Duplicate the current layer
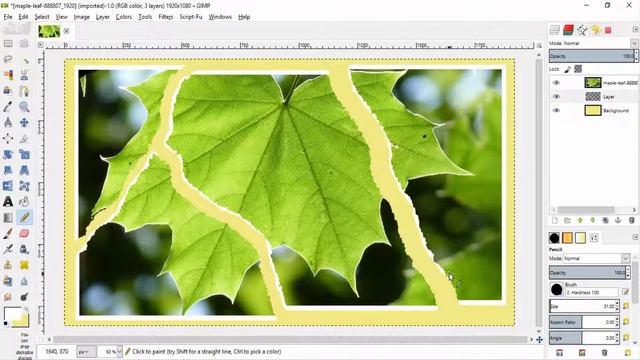Screen dimensions: 640x360 pyautogui.click(x=605, y=220)
